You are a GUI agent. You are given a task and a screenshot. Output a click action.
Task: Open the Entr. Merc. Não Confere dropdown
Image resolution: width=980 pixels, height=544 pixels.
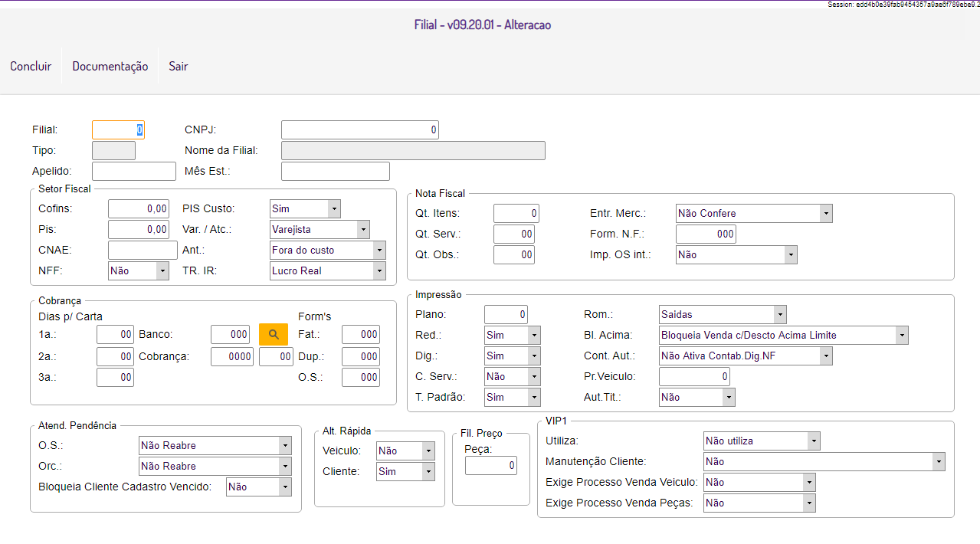[x=754, y=213]
